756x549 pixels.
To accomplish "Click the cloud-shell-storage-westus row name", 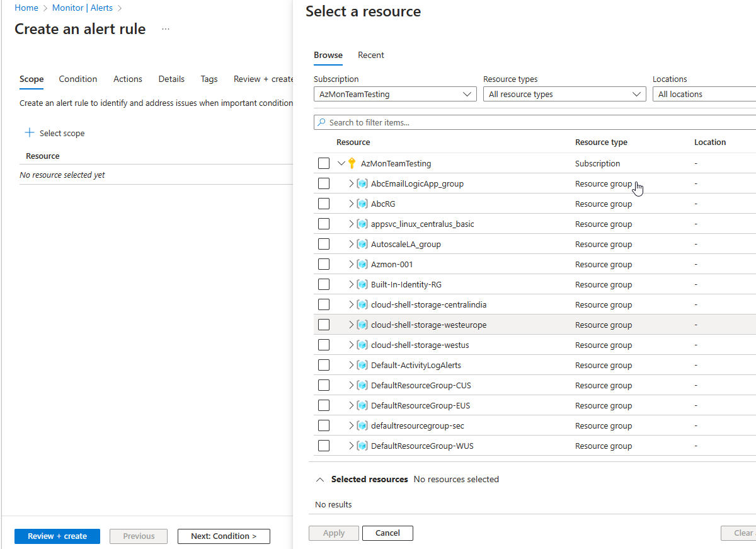I will point(420,345).
